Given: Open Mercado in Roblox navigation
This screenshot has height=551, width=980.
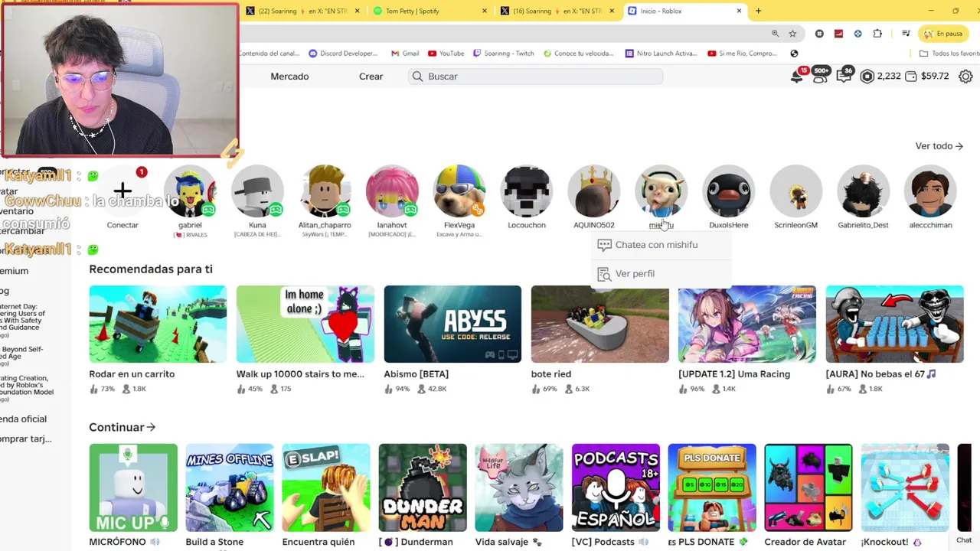Looking at the screenshot, I should click(289, 77).
